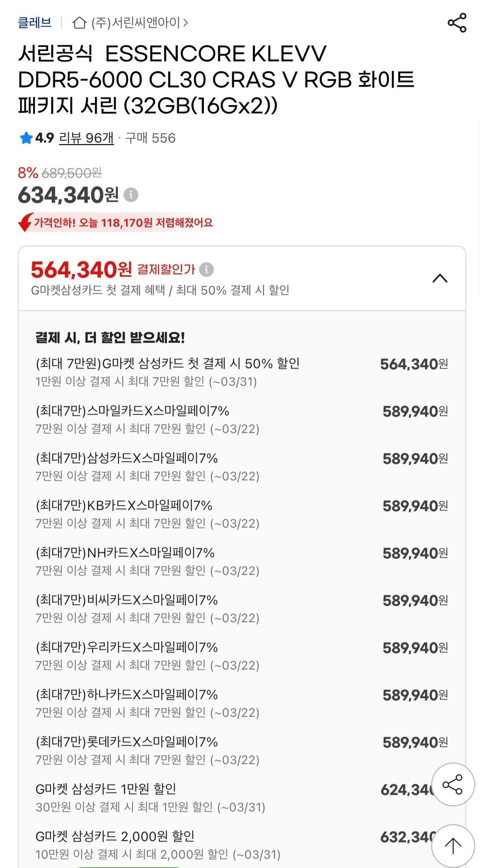Open the (주)서린씨앤아이 seller store link
Viewport: 484px width, 868px height.
pos(140,23)
